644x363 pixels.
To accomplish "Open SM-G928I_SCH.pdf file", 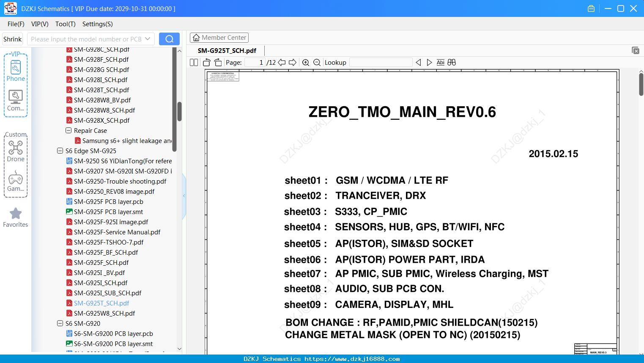I will [x=101, y=80].
